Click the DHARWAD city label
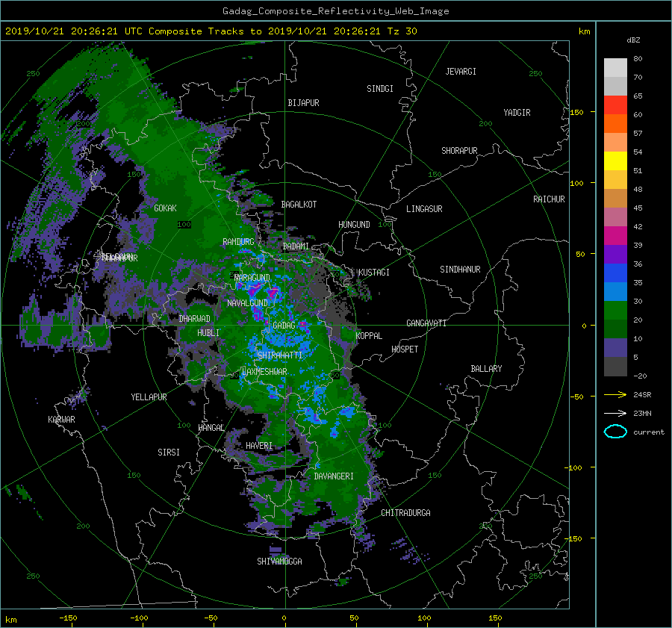This screenshot has width=672, height=628. pyautogui.click(x=195, y=319)
